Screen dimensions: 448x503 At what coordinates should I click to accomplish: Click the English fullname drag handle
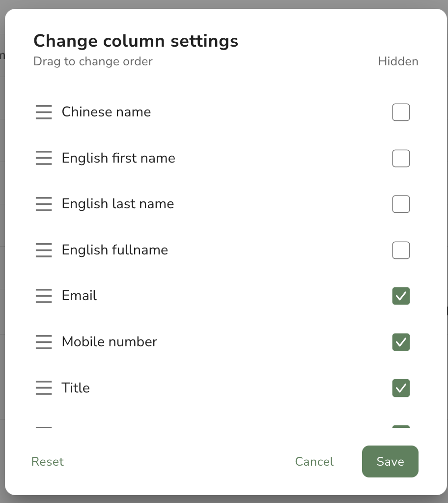coord(44,250)
